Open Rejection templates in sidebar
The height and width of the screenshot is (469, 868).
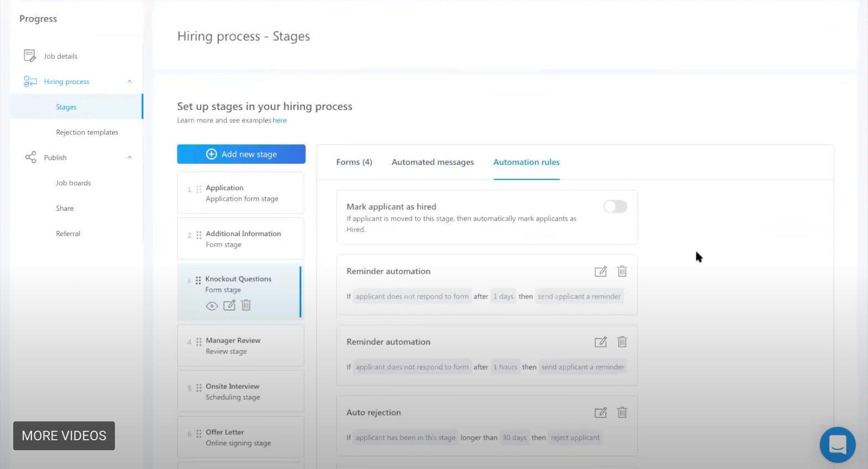tap(87, 133)
